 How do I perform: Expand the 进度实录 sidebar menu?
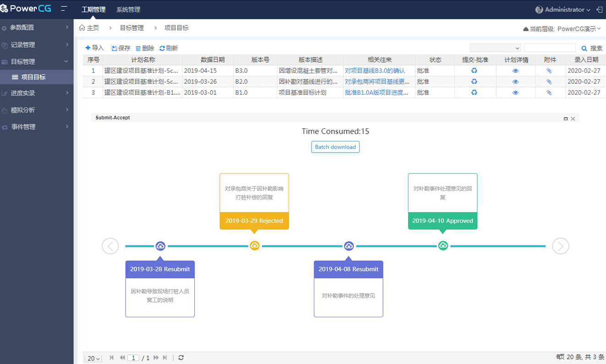37,93
